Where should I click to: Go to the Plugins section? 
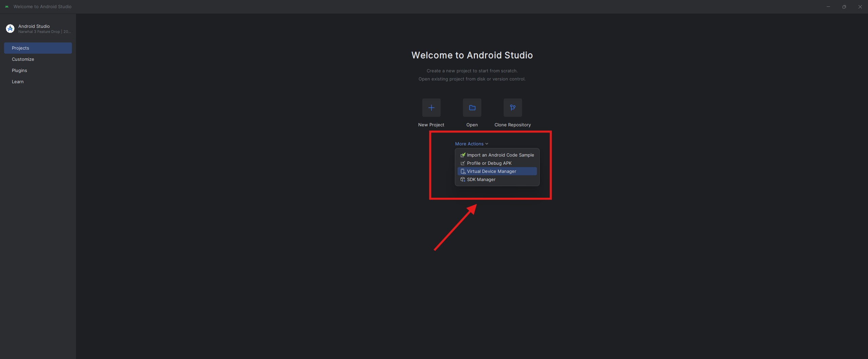point(19,70)
